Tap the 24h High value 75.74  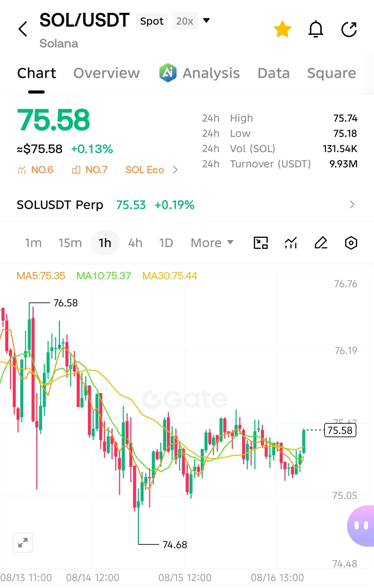click(x=345, y=118)
